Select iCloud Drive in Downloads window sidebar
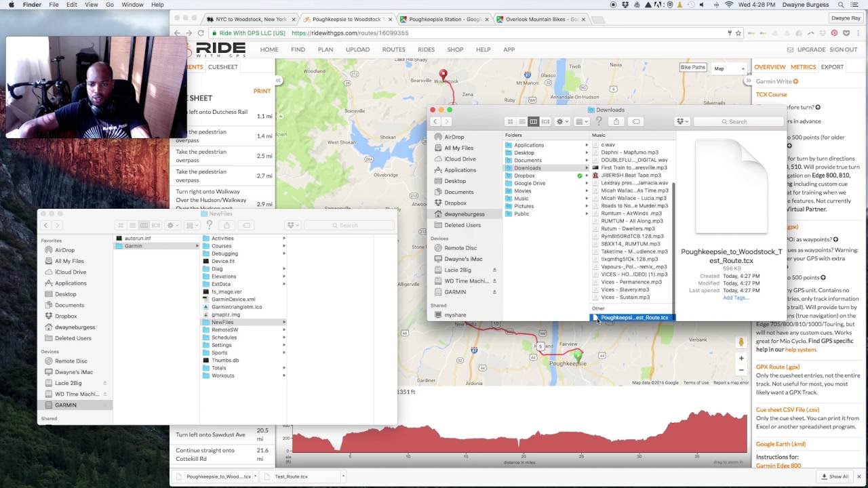This screenshot has width=868, height=488. click(459, 159)
